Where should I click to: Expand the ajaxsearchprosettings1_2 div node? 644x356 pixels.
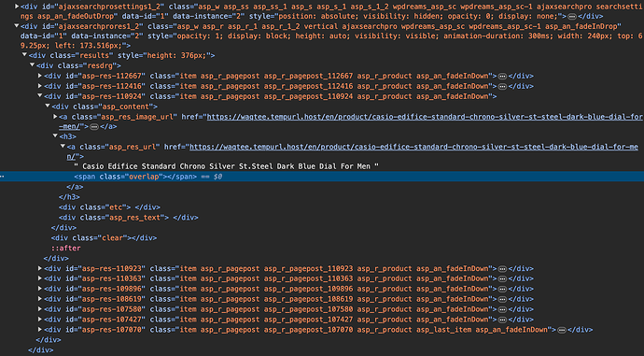pyautogui.click(x=17, y=7)
